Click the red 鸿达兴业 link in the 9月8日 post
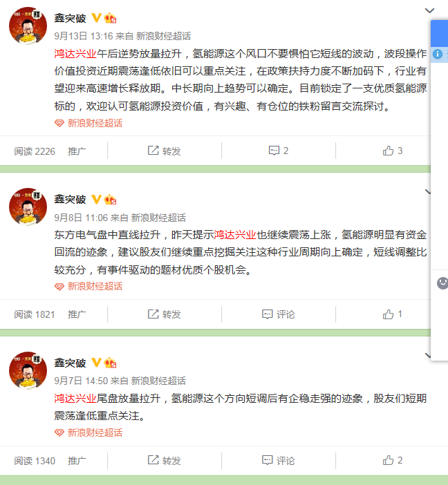Viewport: 448px width, 485px height. [235, 235]
